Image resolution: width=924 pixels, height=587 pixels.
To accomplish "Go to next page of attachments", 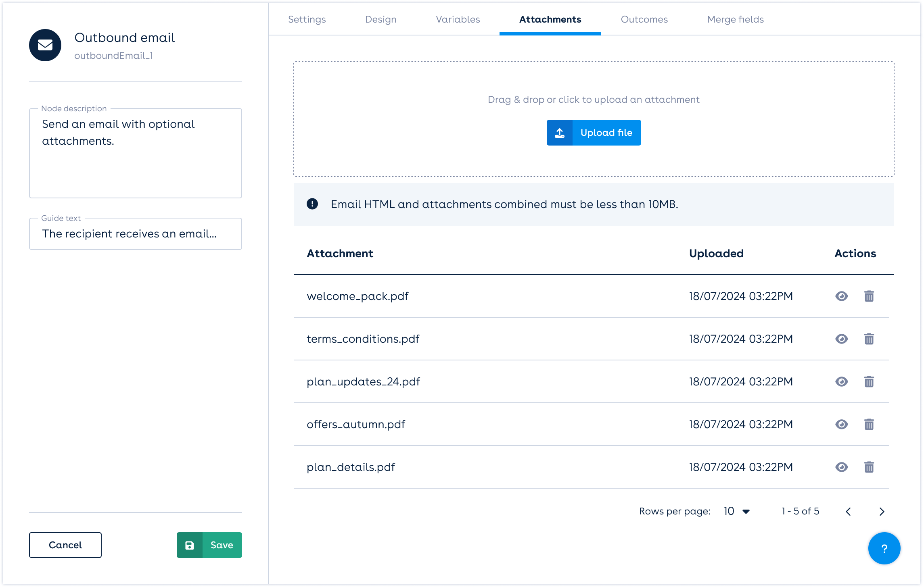I will pos(882,512).
